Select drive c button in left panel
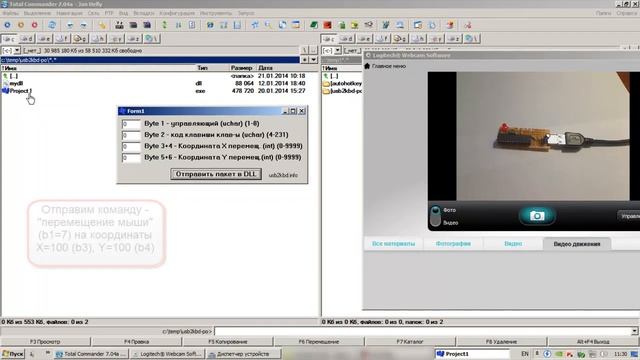This screenshot has width=640, height=360. point(9,39)
